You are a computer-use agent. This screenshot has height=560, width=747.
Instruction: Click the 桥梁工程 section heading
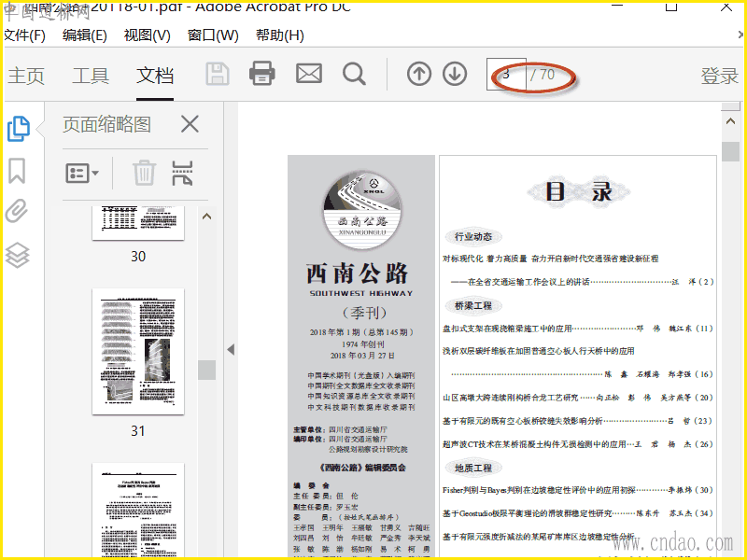[x=473, y=306]
